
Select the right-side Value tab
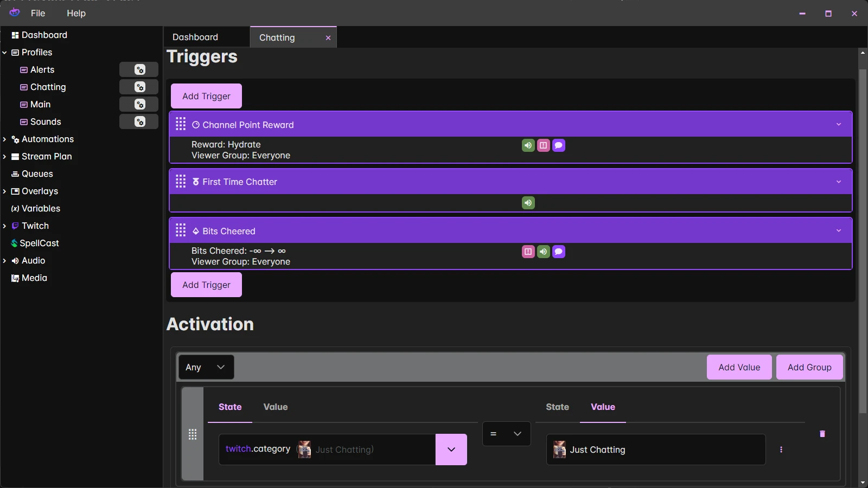603,407
